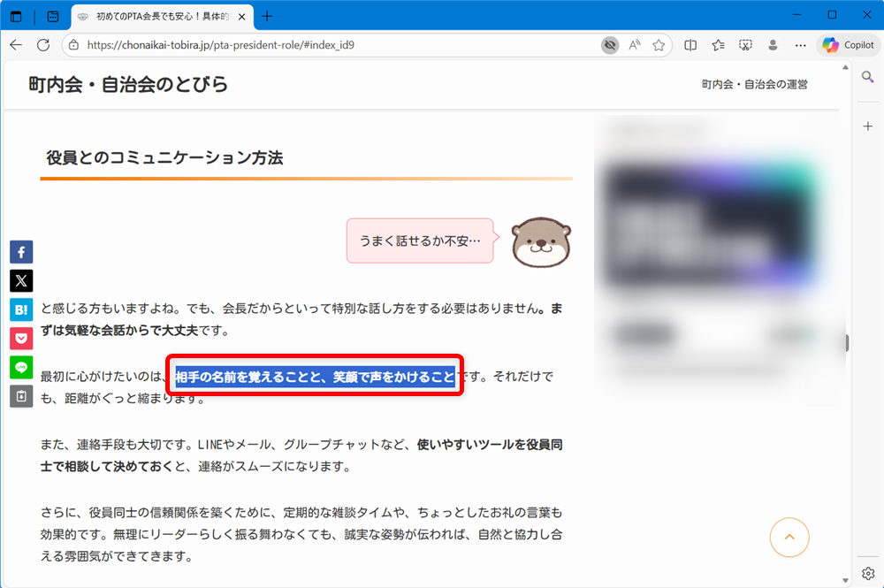Share the article on X
This screenshot has width=884, height=588.
20,280
